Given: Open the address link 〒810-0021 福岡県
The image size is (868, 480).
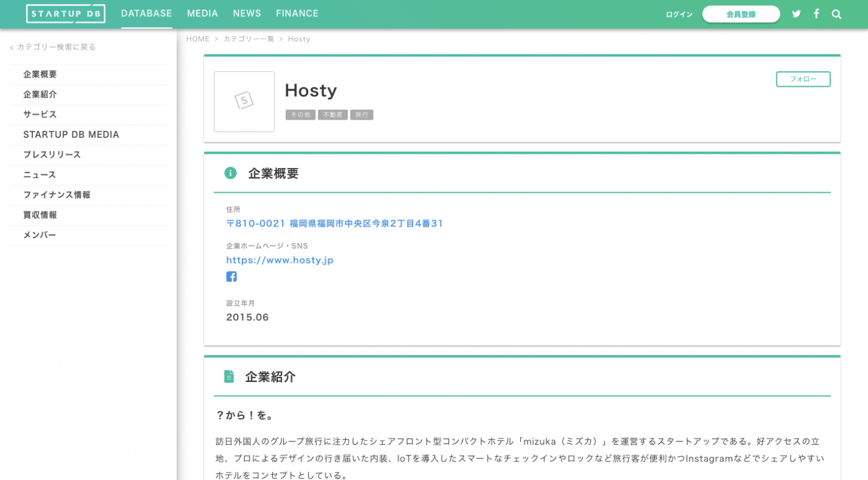Looking at the screenshot, I should (335, 223).
